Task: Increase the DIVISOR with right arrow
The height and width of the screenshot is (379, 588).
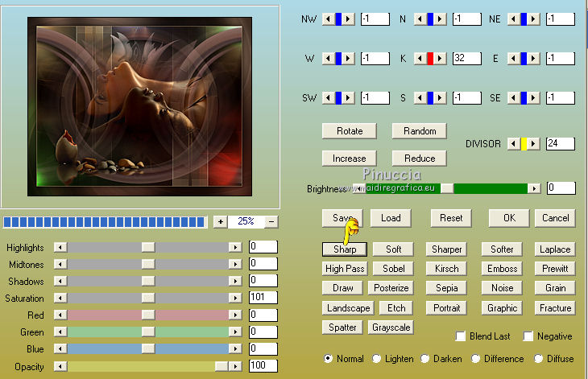Action: click(x=533, y=143)
